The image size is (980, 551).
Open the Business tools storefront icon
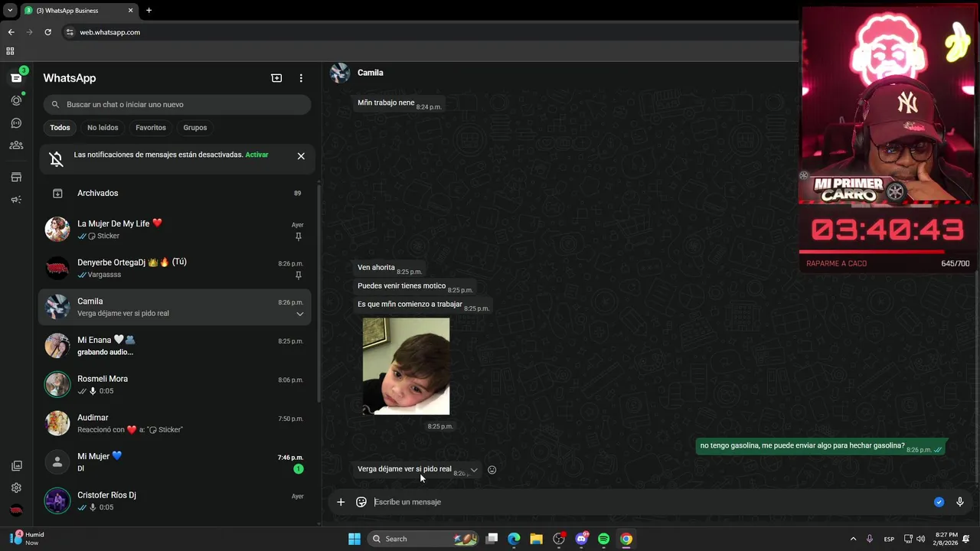(16, 178)
